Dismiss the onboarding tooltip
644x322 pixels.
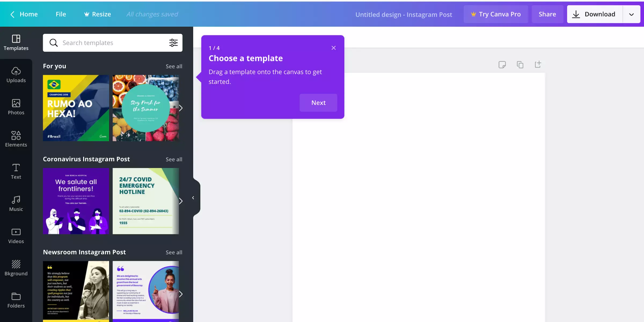point(334,48)
